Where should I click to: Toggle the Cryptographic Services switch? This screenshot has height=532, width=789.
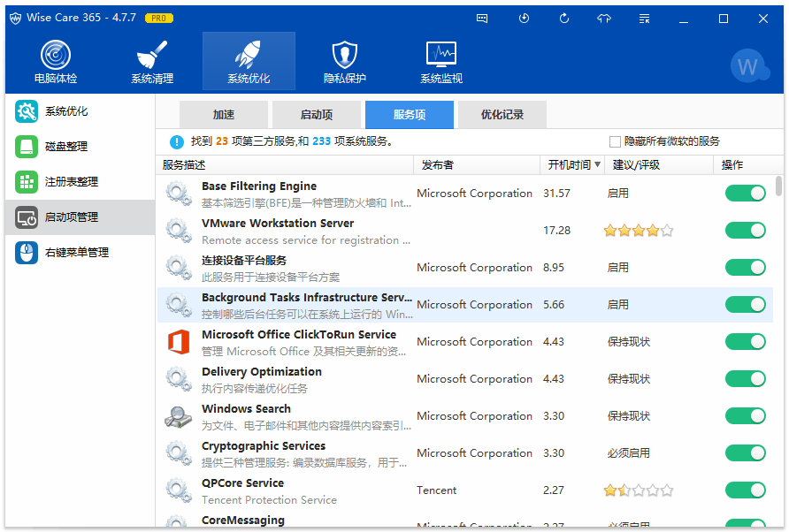(x=746, y=453)
